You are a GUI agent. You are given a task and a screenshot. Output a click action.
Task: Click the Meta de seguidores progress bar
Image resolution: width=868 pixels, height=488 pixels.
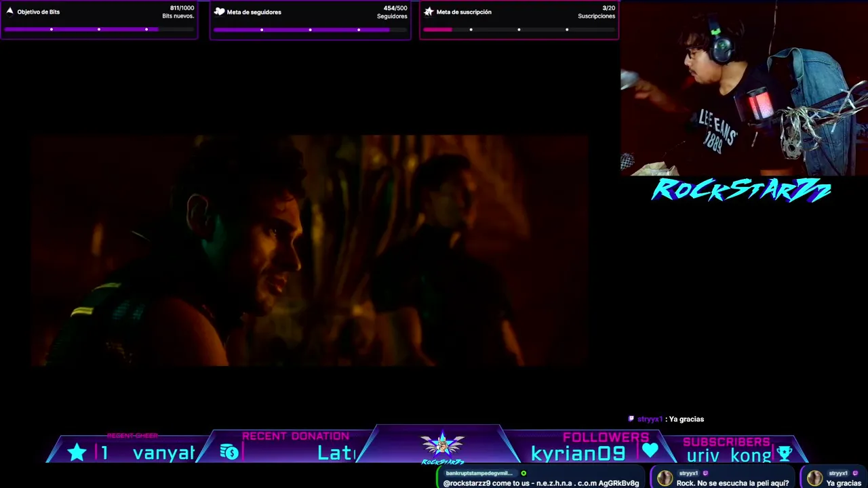(310, 29)
